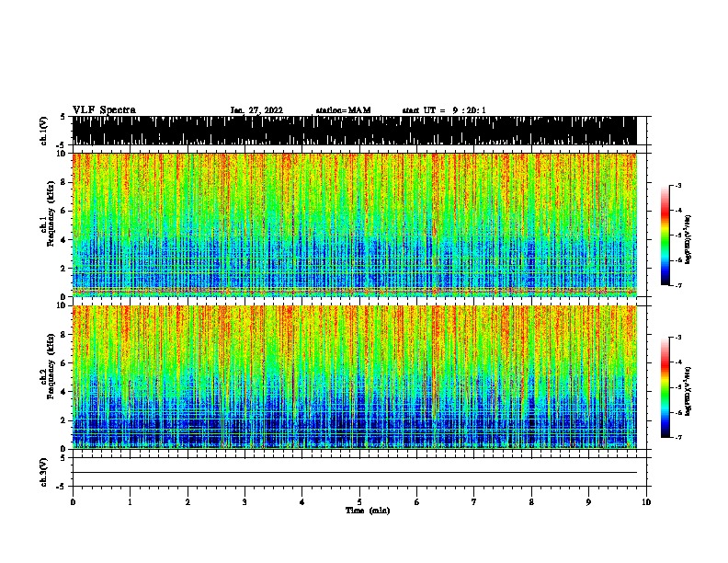This screenshot has height=563, width=728.
Task: Click time axis tick label "3"
Action: point(245,502)
